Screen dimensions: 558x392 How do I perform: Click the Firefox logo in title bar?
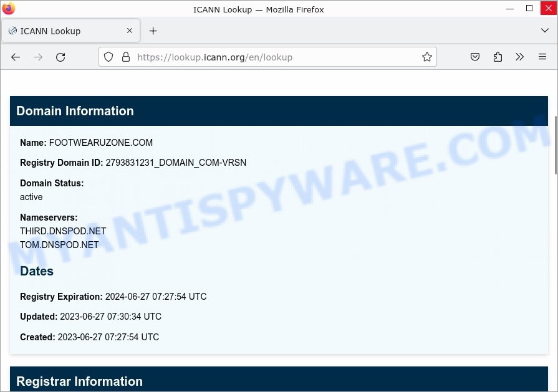9,8
